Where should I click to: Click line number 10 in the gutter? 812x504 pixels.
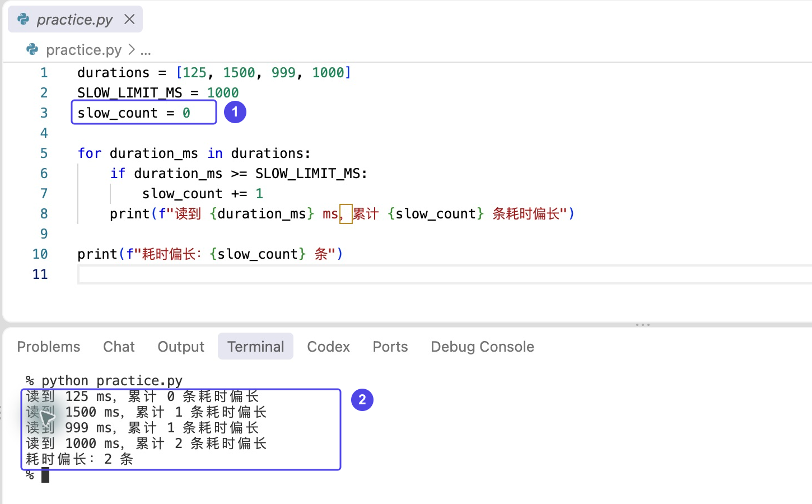[40, 254]
